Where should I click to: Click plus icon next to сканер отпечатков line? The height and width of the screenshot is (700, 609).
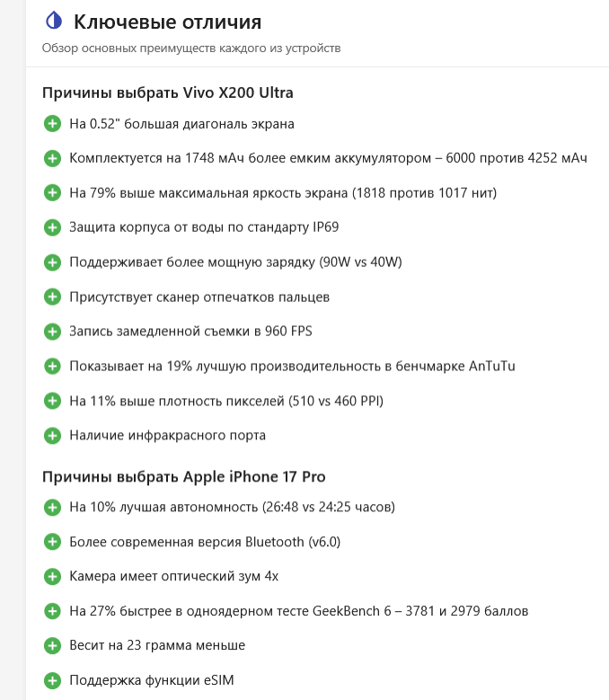tap(52, 297)
